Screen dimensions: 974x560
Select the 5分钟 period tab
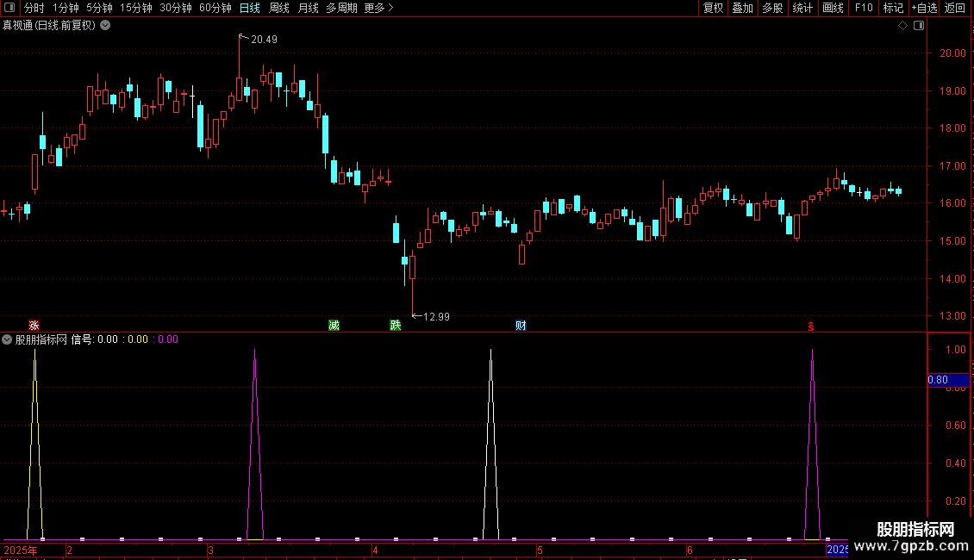pyautogui.click(x=99, y=8)
